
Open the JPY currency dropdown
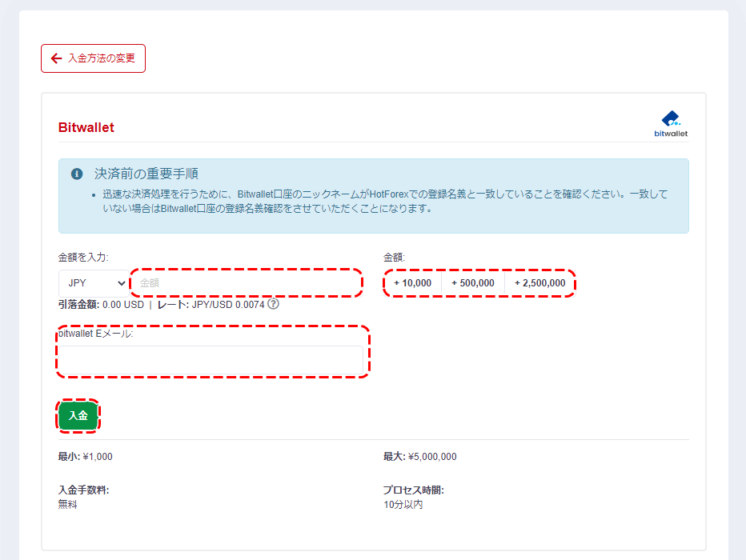click(x=94, y=283)
